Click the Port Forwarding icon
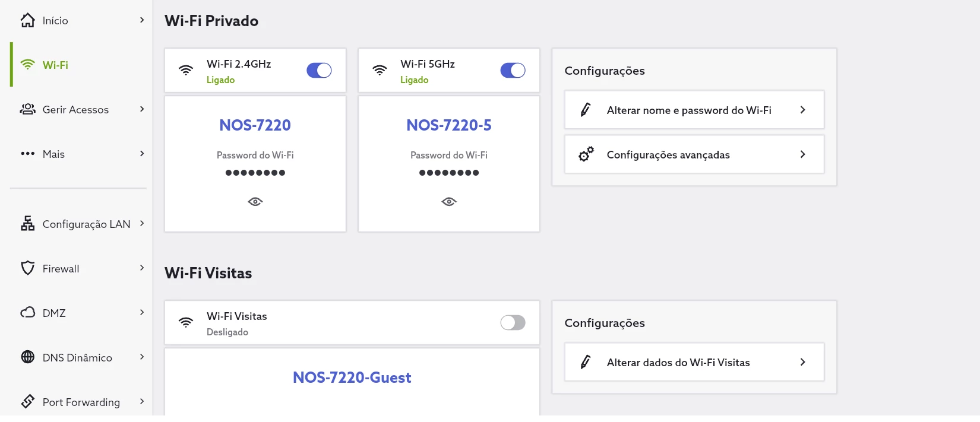 click(x=27, y=402)
